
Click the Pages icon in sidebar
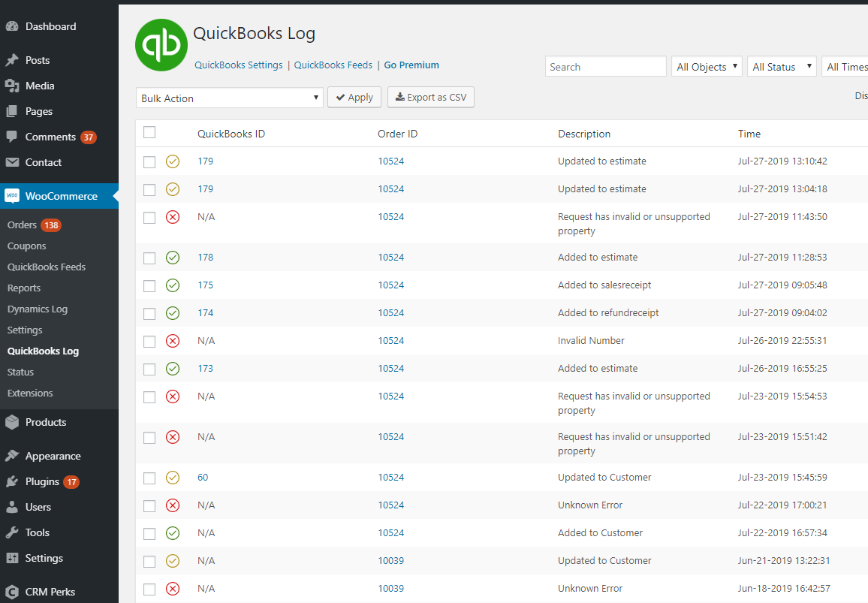point(12,110)
